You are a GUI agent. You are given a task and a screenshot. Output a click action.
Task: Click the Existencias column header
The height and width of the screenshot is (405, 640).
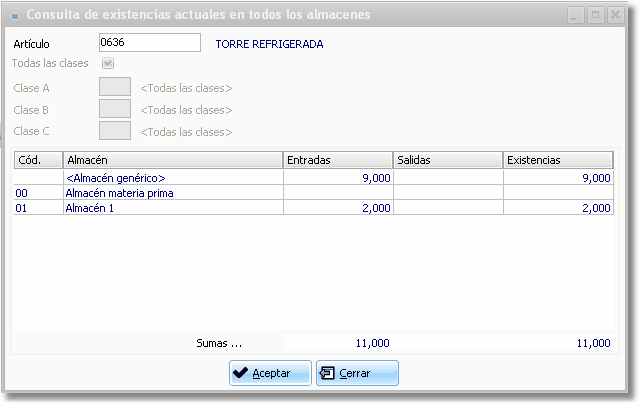pyautogui.click(x=557, y=160)
